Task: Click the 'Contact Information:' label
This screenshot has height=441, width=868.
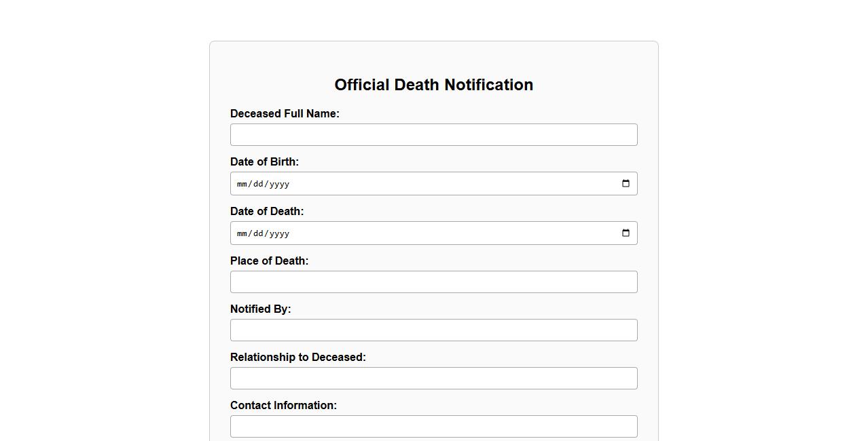Action: 283,405
